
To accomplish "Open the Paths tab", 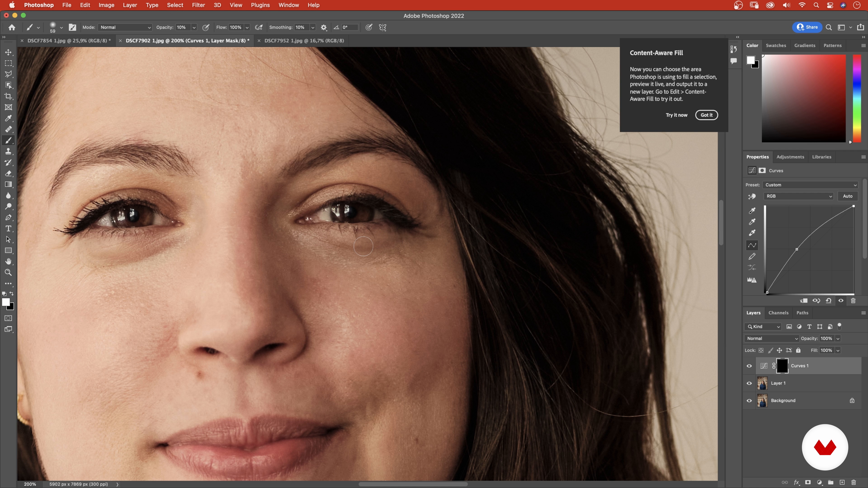I will pyautogui.click(x=802, y=313).
